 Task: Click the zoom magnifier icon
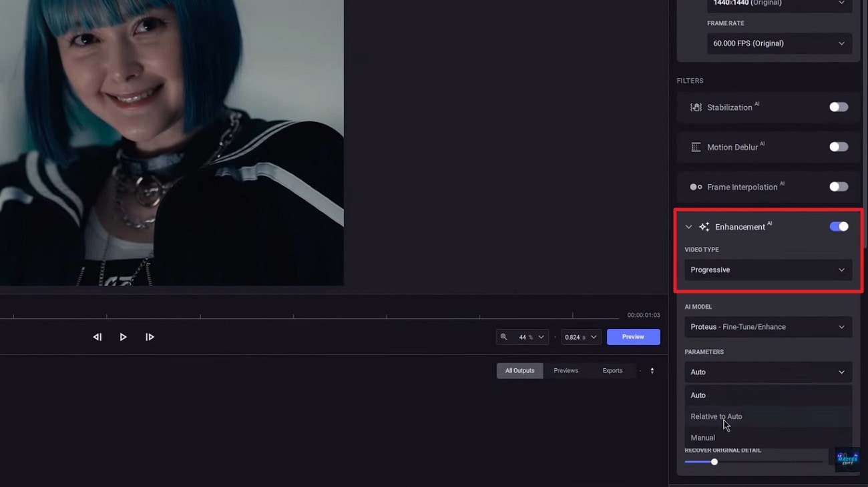point(505,337)
